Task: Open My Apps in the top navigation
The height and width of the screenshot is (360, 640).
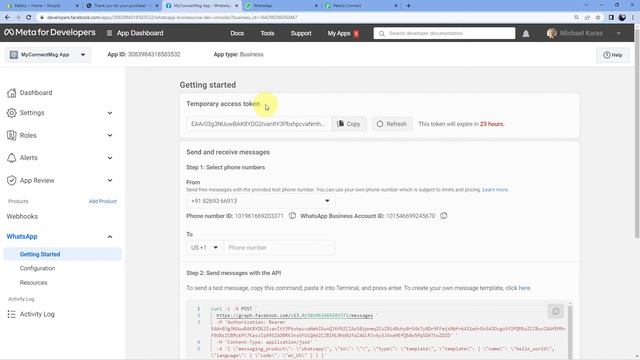Action: [x=339, y=33]
